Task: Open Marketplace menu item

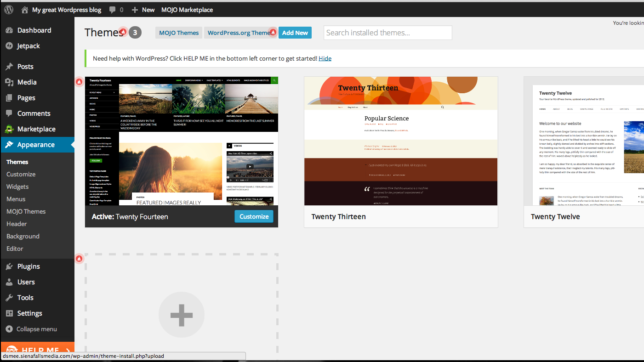Action: (37, 129)
